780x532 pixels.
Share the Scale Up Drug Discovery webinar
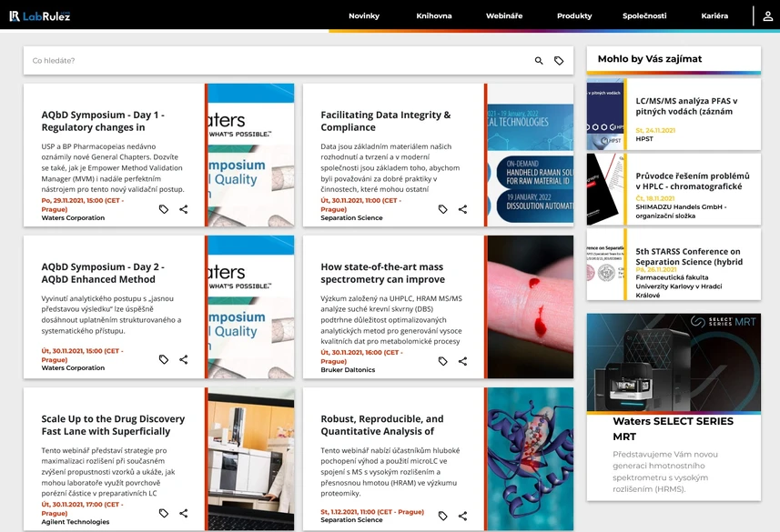pyautogui.click(x=184, y=513)
